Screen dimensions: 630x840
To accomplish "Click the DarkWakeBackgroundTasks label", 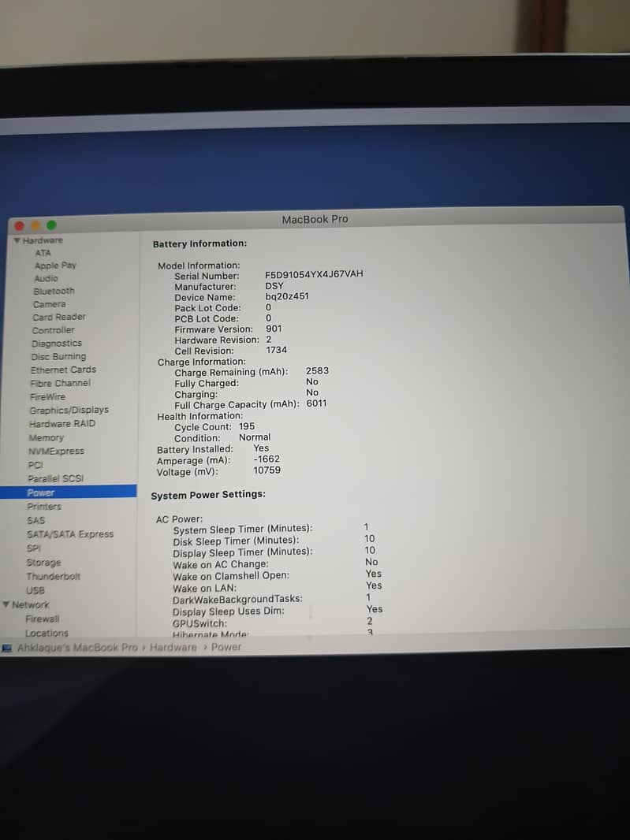I will [237, 599].
